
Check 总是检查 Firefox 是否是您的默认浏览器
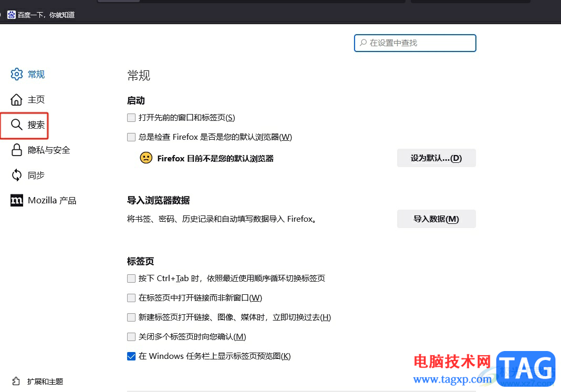[x=131, y=137]
